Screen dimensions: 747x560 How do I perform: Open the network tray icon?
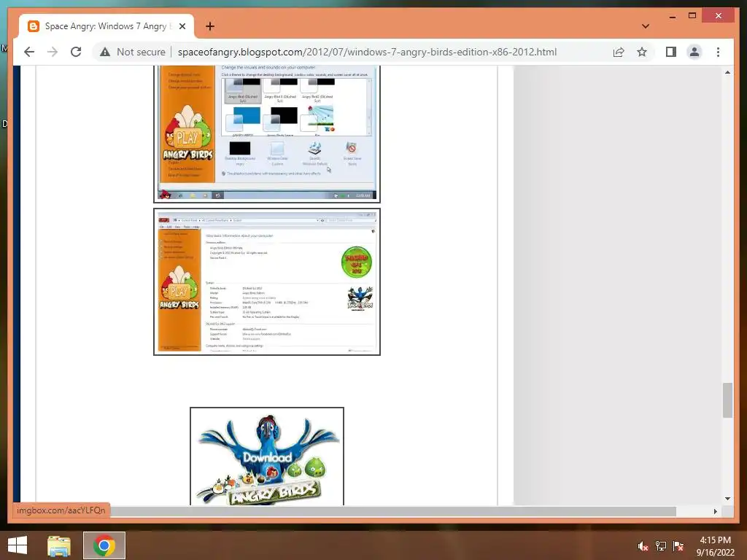(660, 546)
